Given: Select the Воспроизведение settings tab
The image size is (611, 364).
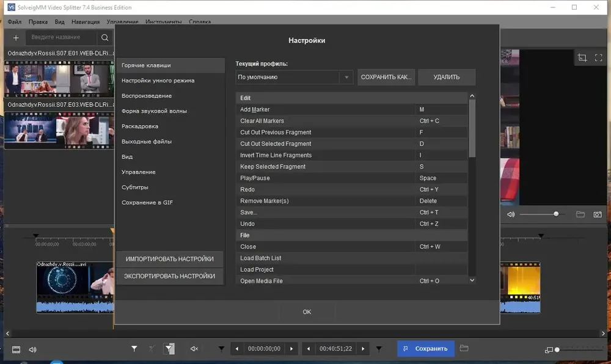Looking at the screenshot, I should pyautogui.click(x=147, y=96).
